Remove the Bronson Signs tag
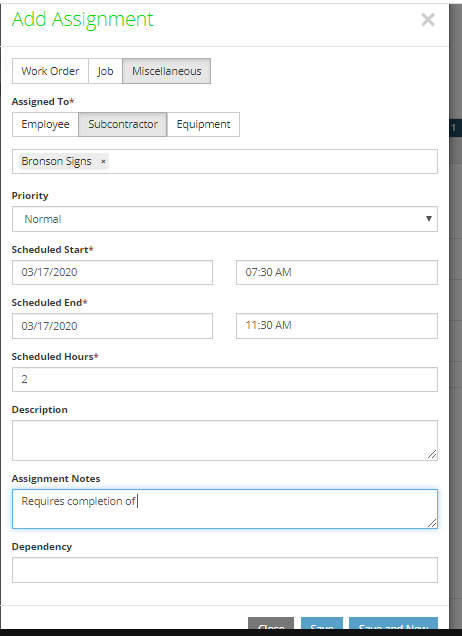 coord(103,161)
